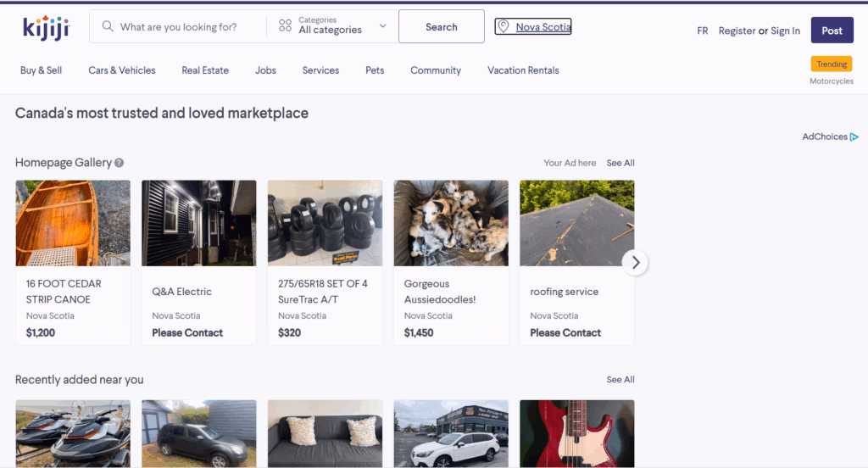This screenshot has width=868, height=468.
Task: Open the Real Estate menu
Action: point(205,70)
